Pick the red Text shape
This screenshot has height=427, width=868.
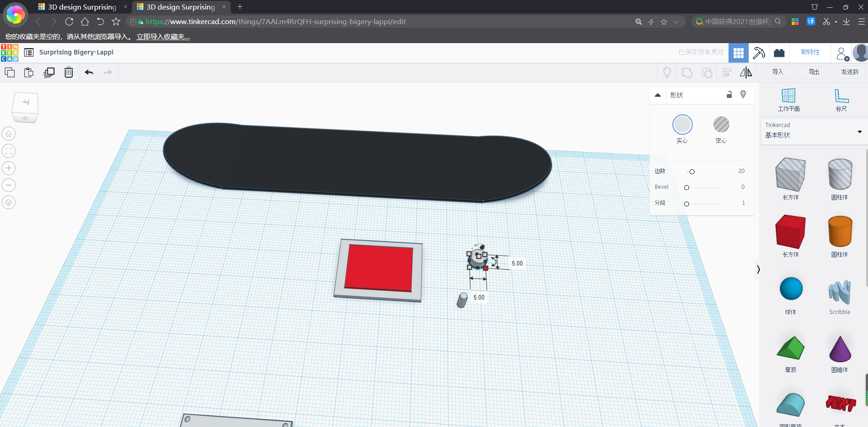840,403
